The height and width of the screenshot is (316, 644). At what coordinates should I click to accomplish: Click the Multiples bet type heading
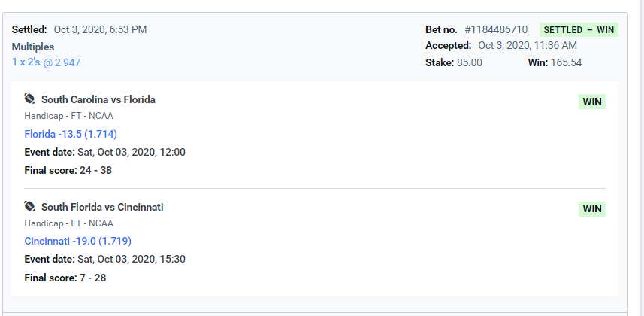tap(33, 47)
